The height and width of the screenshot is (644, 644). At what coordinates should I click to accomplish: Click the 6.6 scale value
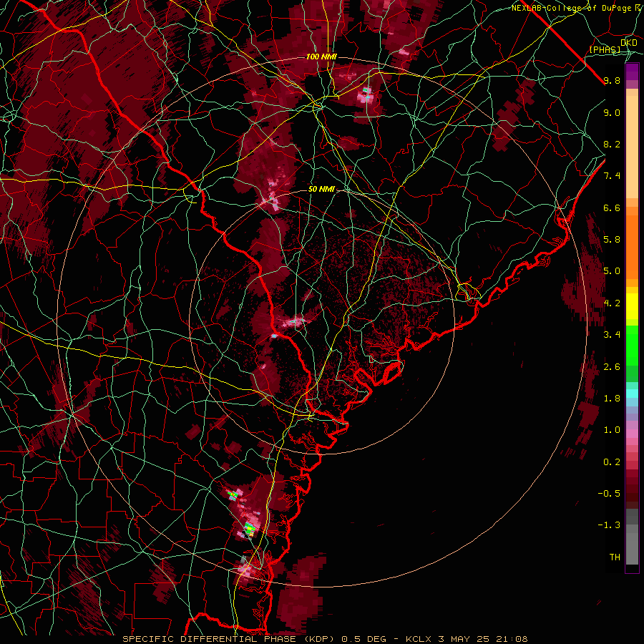612,208
